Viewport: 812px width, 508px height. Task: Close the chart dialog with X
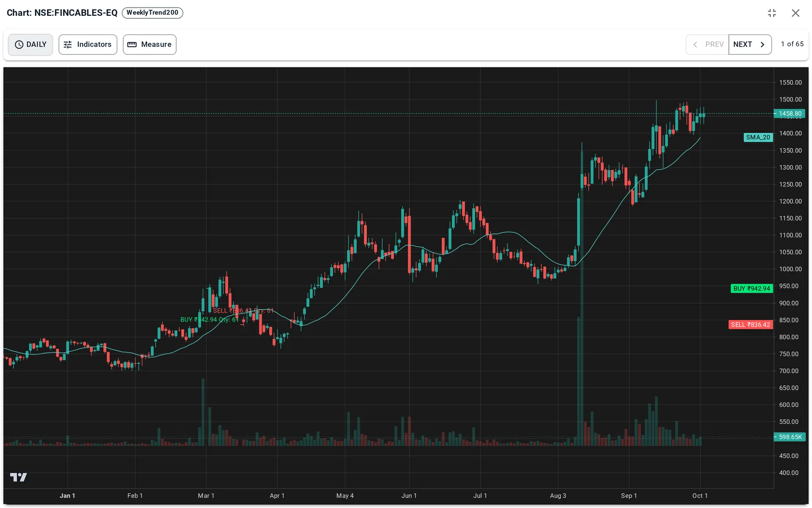coord(796,13)
